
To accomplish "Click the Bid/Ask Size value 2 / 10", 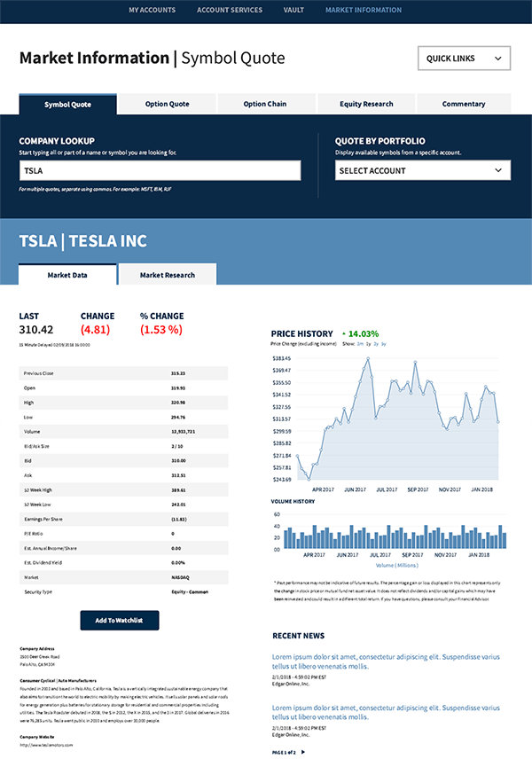I will coord(177,446).
